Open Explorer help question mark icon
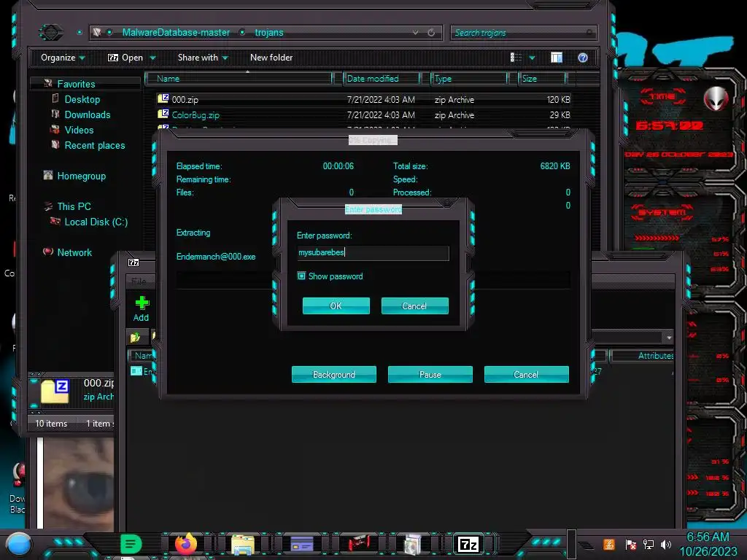Image resolution: width=747 pixels, height=560 pixels. click(x=583, y=58)
